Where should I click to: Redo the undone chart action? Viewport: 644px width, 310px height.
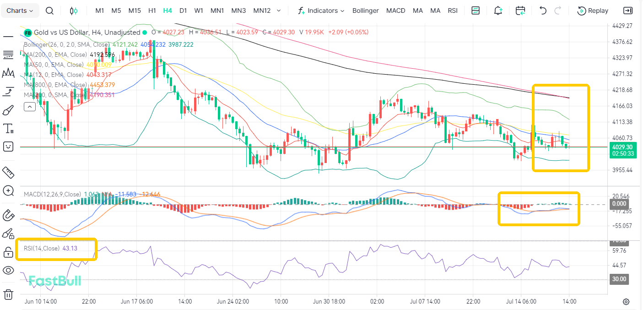pyautogui.click(x=557, y=11)
